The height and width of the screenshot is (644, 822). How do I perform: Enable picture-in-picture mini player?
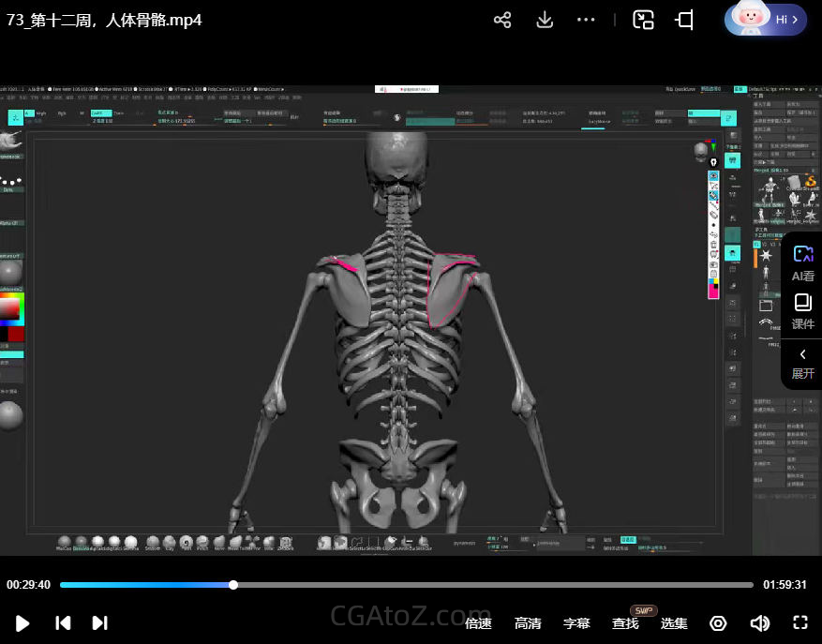[x=643, y=20]
